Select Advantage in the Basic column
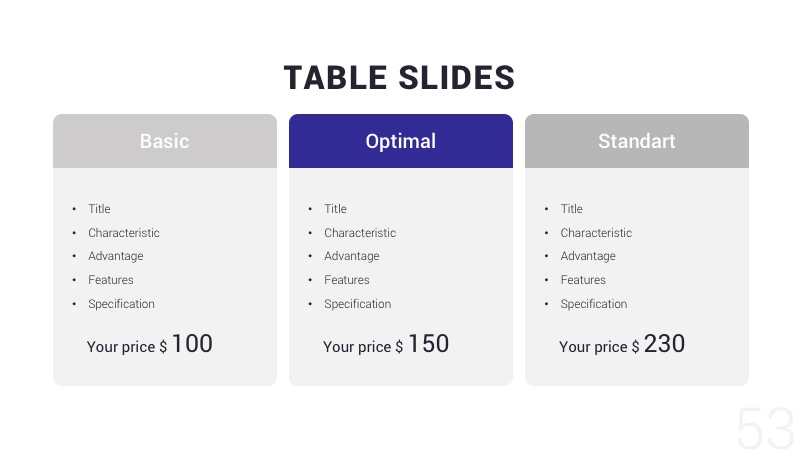Screen dimensions: 800x450 click(x=115, y=256)
